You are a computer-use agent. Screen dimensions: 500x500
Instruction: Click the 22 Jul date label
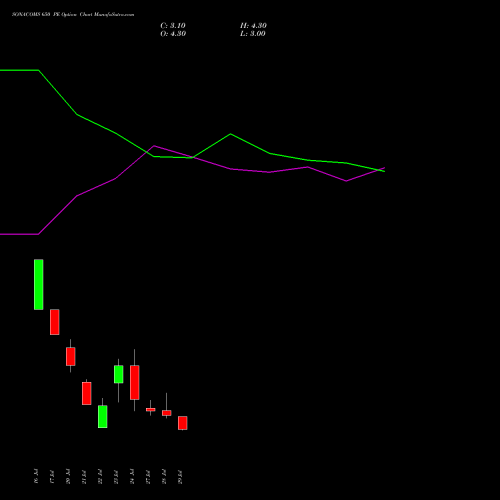[x=100, y=476]
